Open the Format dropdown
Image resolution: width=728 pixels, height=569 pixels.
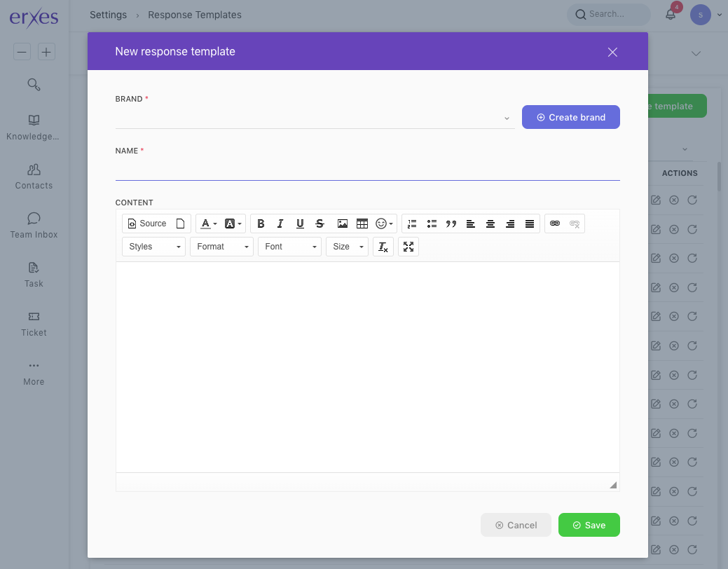tap(221, 247)
